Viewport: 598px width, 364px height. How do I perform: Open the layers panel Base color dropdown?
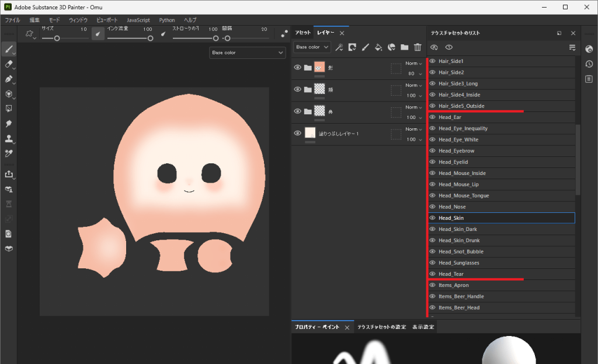click(x=312, y=47)
